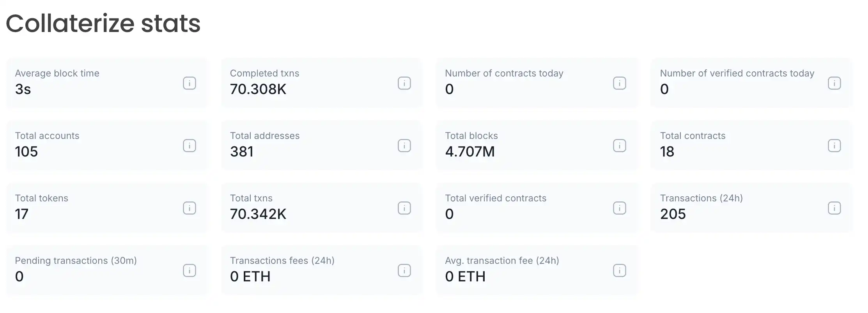
Task: Click the Collaterize stats heading
Action: (x=103, y=23)
